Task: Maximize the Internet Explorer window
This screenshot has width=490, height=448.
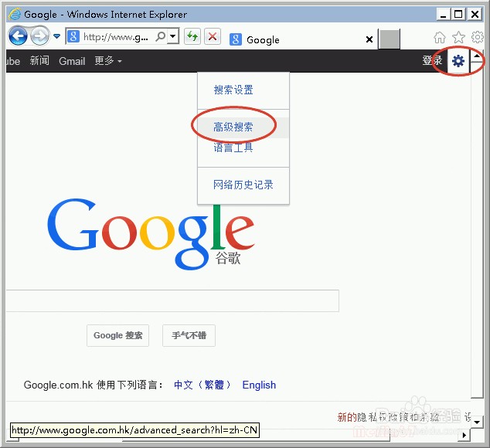Action: click(458, 14)
